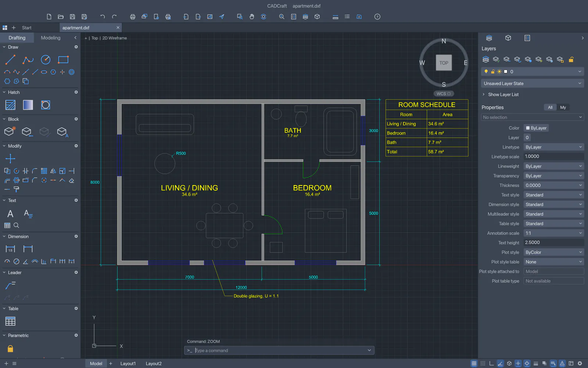Toggle snap dots mode in status bar
588x368 pixels.
(x=483, y=364)
